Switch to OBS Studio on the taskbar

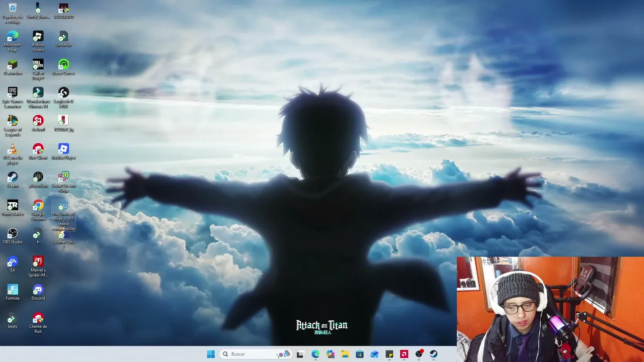coord(419,354)
